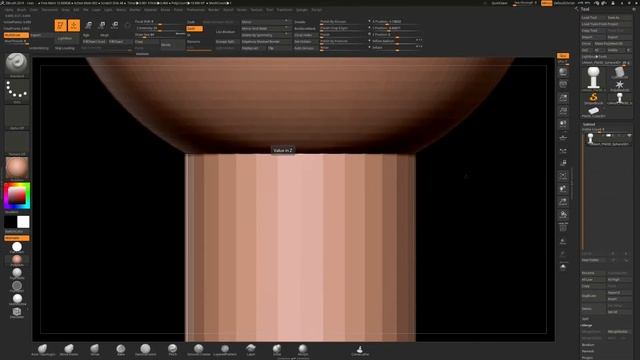Select the white main color swatch
Screen dimensions: 640x360
(23, 222)
